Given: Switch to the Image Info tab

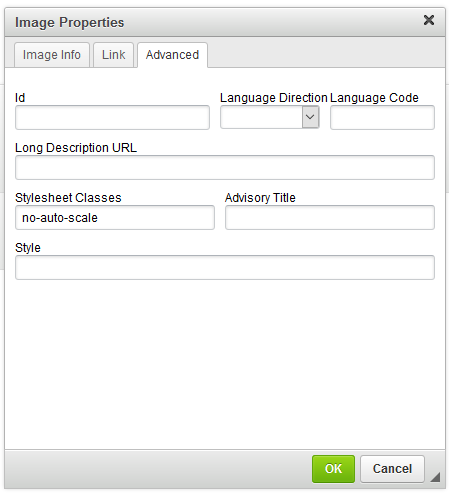Looking at the screenshot, I should tap(52, 55).
